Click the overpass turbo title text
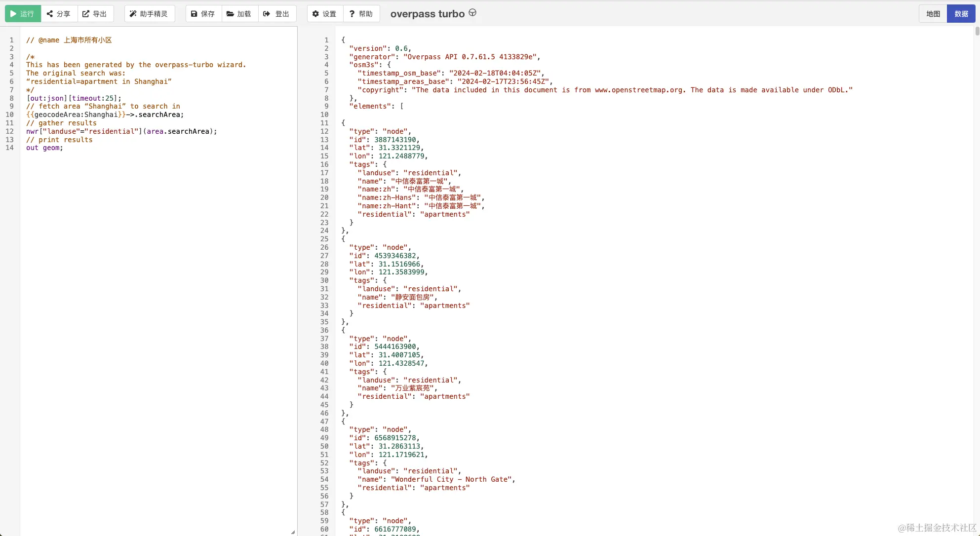This screenshot has width=980, height=536. [x=427, y=14]
